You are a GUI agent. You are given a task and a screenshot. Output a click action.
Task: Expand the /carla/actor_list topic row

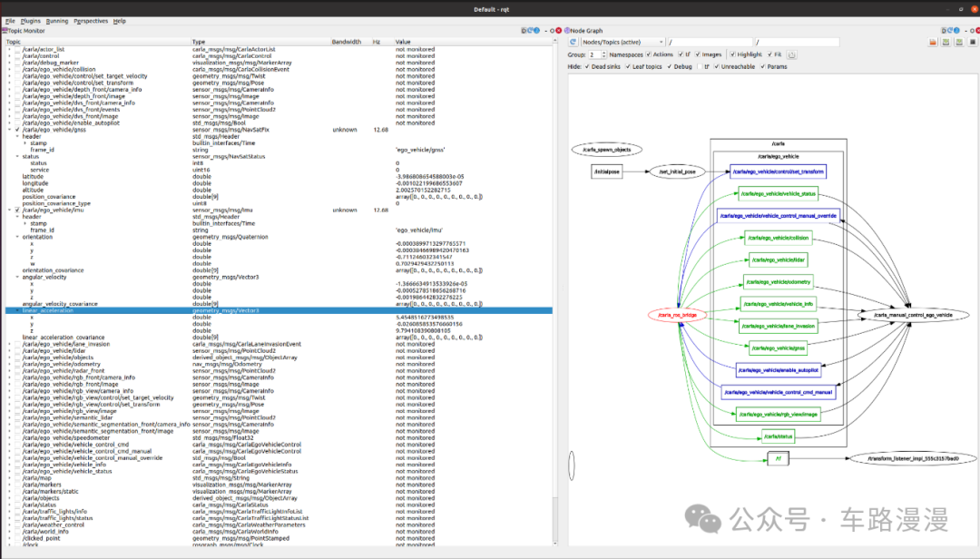point(9,50)
